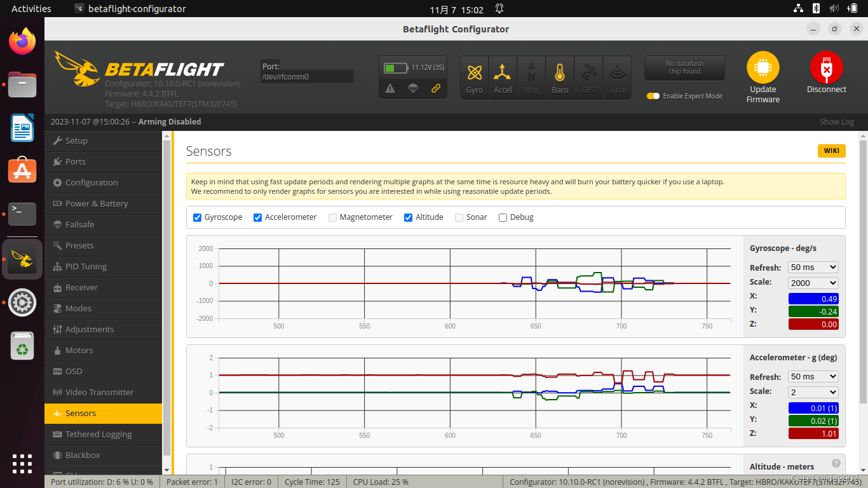This screenshot has width=868, height=488.
Task: Click the altitude help question mark icon
Action: (836, 463)
